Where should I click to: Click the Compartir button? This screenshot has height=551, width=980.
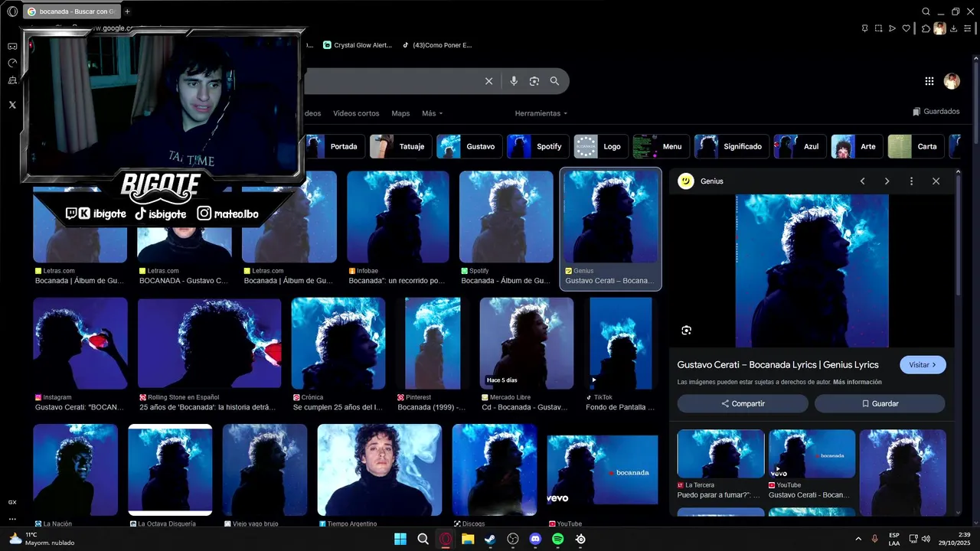click(x=743, y=403)
